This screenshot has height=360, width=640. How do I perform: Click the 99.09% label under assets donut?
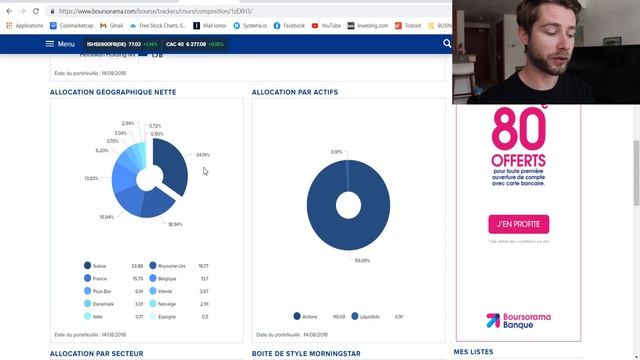362,261
